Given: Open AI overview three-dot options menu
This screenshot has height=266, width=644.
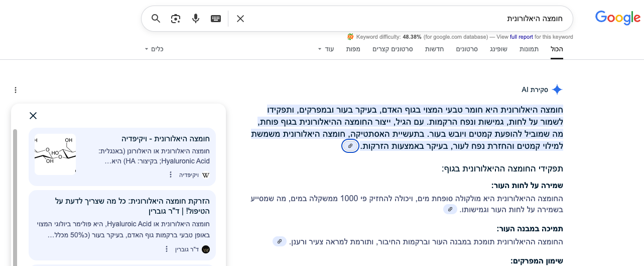Looking at the screenshot, I should (15, 90).
